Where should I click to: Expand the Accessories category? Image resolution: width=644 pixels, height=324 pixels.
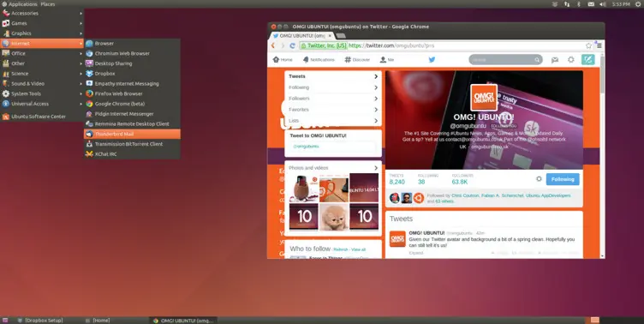pos(42,13)
